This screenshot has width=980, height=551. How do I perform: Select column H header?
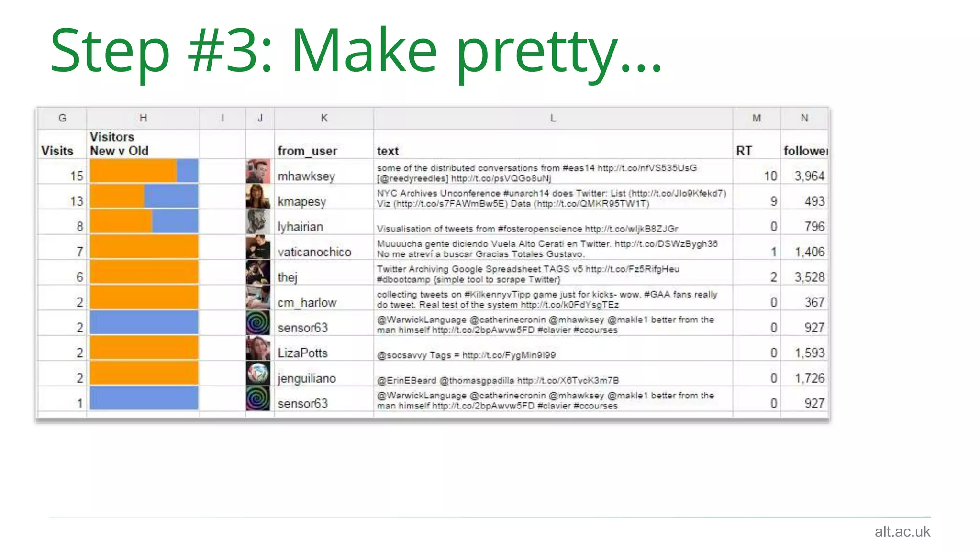point(143,118)
